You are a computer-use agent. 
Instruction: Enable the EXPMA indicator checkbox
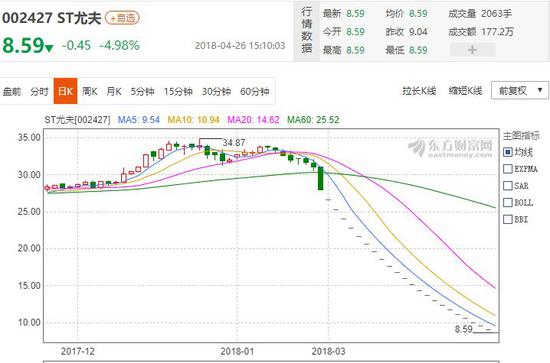(508, 169)
